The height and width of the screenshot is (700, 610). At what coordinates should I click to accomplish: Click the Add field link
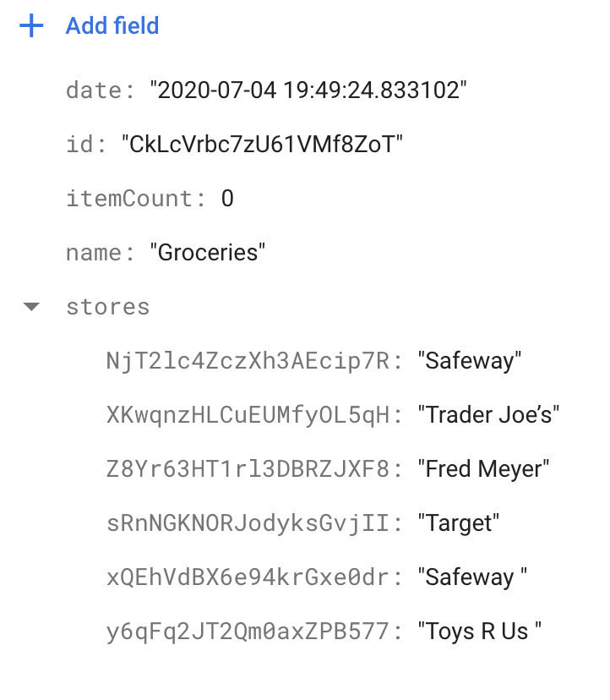point(112,26)
